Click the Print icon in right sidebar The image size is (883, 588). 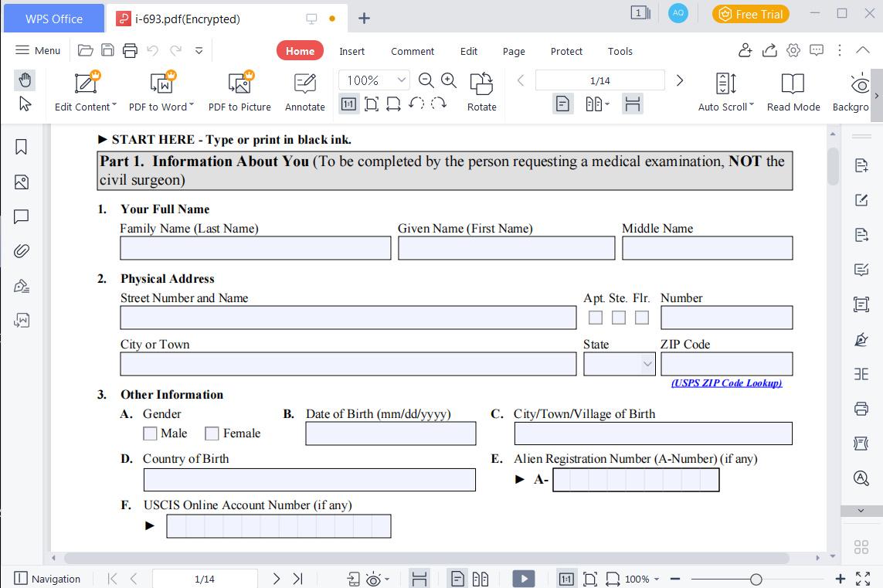tap(861, 408)
